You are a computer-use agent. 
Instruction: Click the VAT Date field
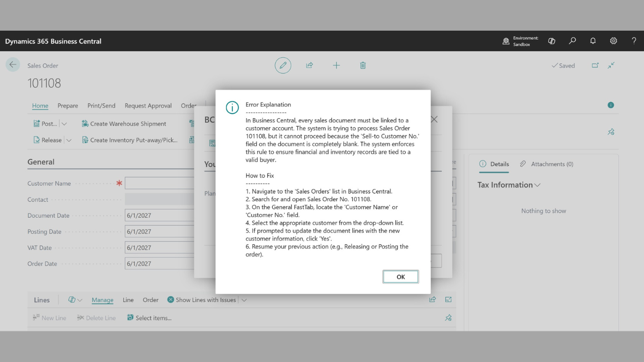point(159,248)
